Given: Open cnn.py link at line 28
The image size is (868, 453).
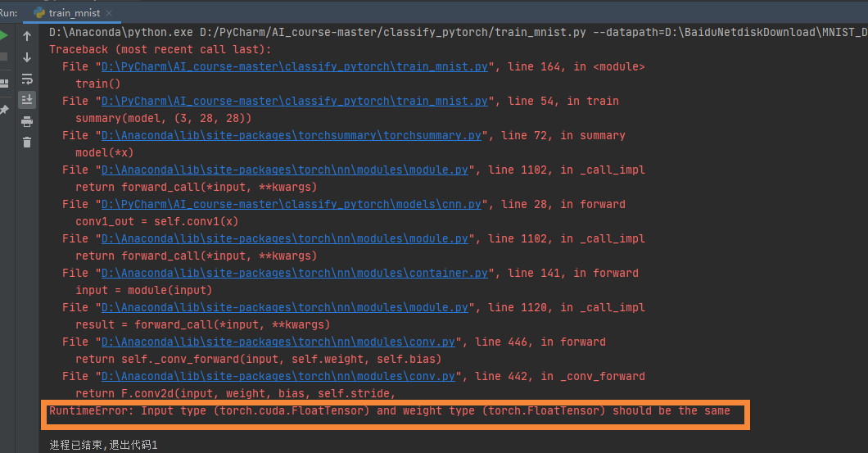Looking at the screenshot, I should coord(292,204).
